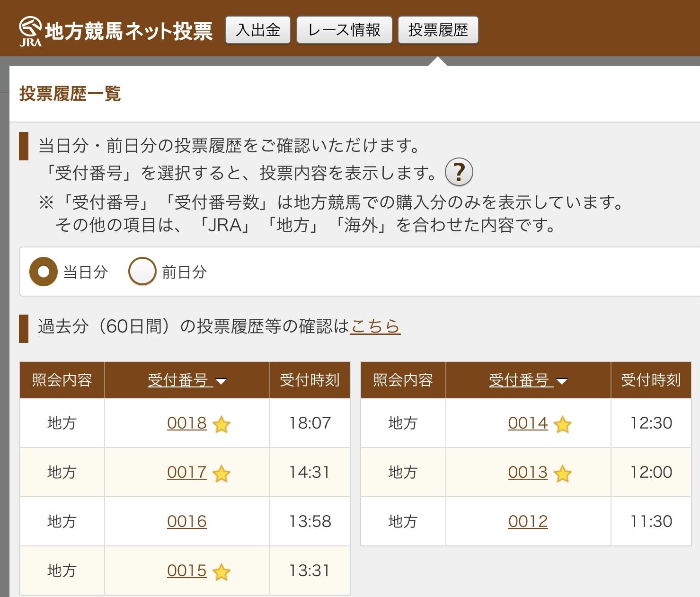Click the star beside receipt 0017
Viewport: 700px width, 597px height.
pyautogui.click(x=222, y=474)
